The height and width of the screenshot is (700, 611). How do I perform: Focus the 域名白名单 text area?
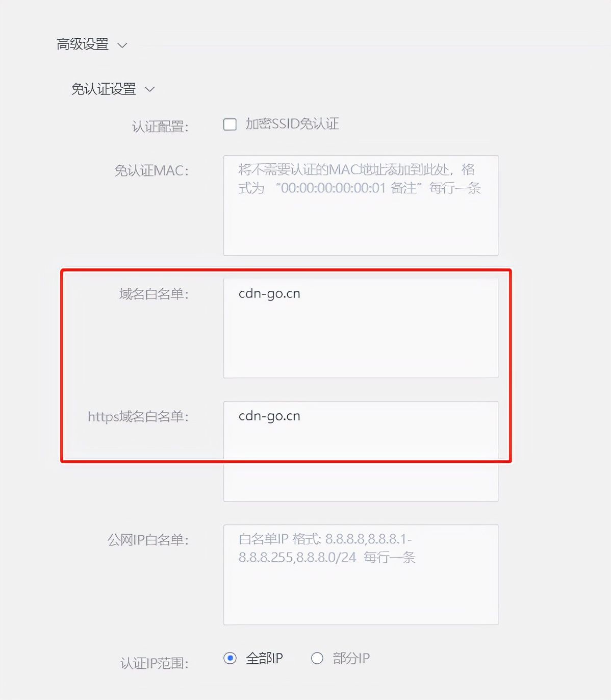click(x=361, y=328)
